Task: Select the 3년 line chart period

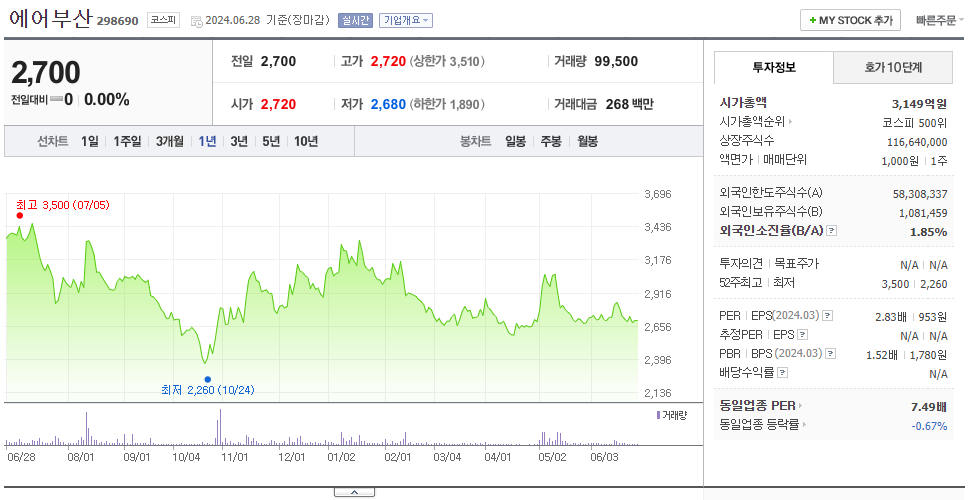Action: click(239, 141)
